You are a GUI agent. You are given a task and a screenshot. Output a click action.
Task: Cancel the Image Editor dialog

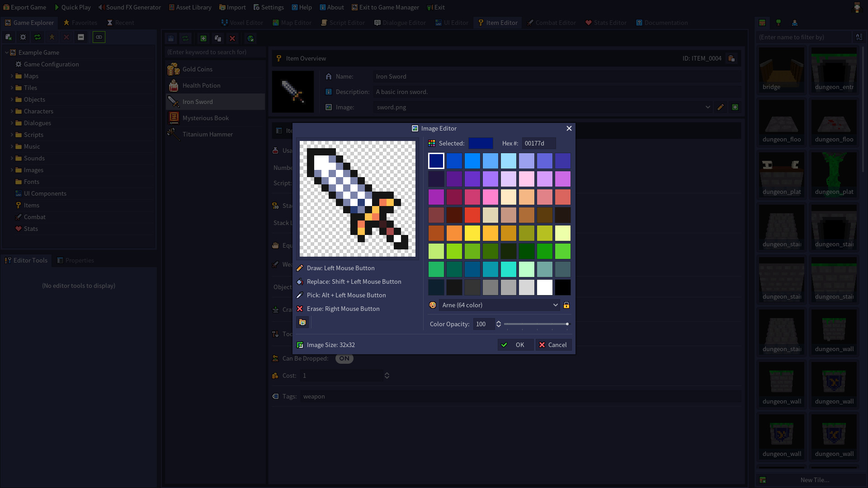pyautogui.click(x=553, y=345)
